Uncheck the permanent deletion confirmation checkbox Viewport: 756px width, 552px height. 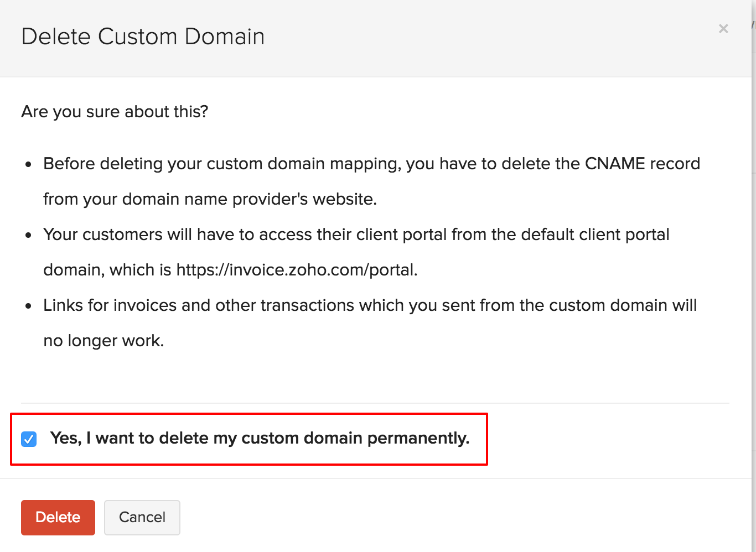click(29, 439)
